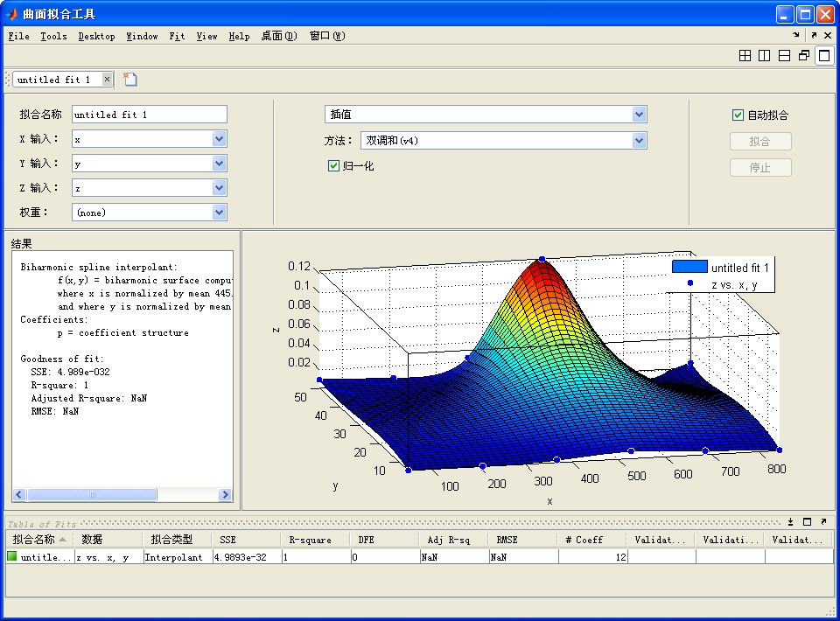Select the left/right split layout icon
This screenshot has width=840, height=621.
[x=765, y=56]
